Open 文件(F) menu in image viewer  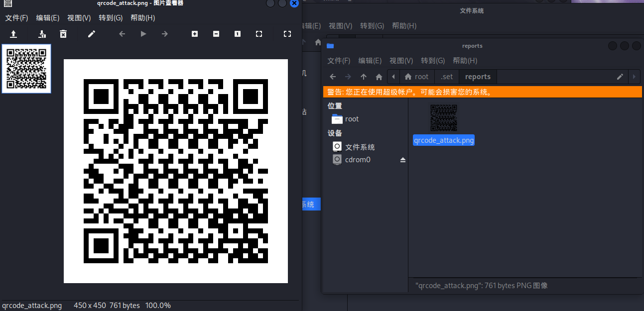tap(16, 18)
